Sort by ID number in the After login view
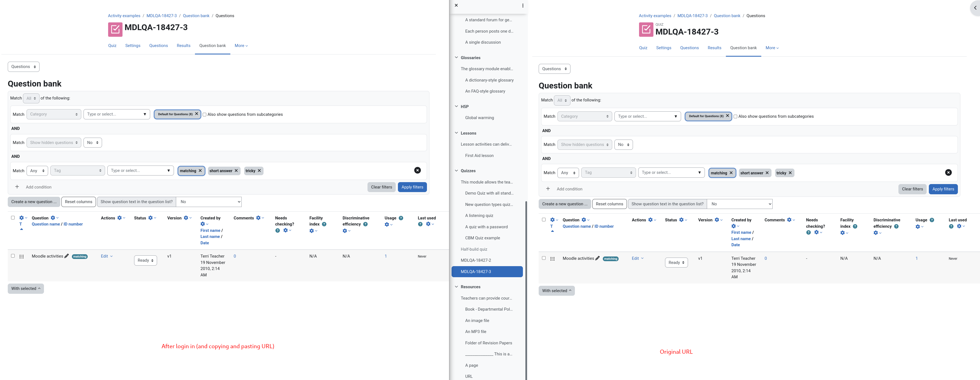 coord(73,224)
